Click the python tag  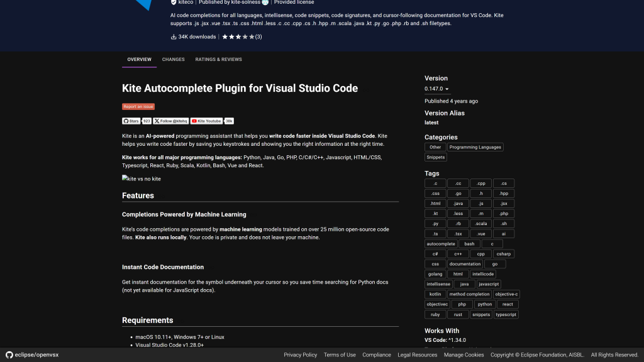click(x=485, y=305)
